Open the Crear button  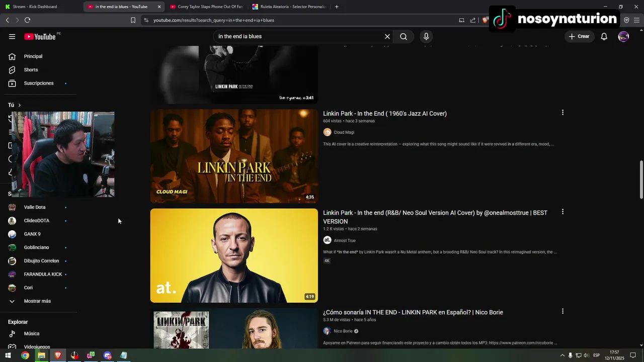(579, 36)
